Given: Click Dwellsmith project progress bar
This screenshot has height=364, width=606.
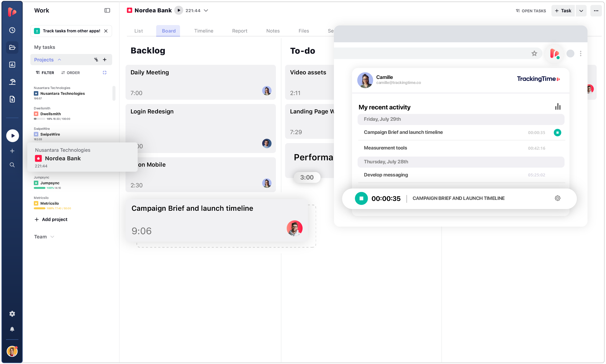Looking at the screenshot, I should point(40,119).
